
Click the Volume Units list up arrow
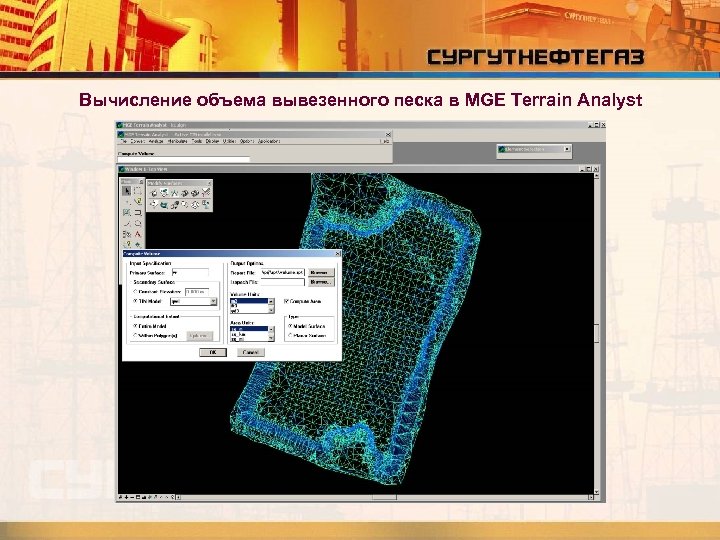click(271, 302)
